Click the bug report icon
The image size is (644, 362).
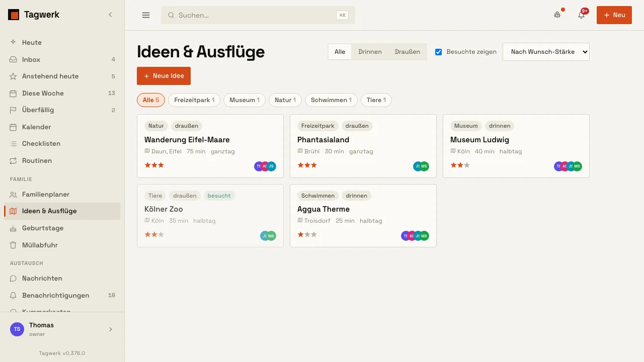point(557,15)
